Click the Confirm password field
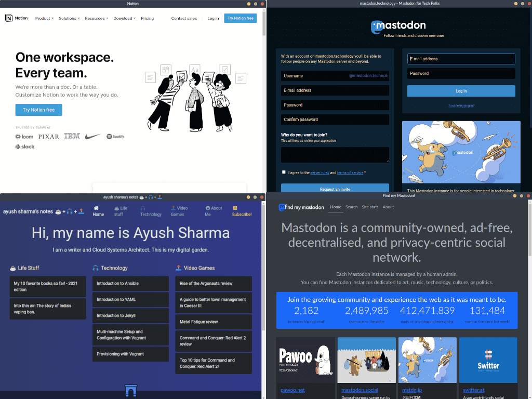 (335, 119)
